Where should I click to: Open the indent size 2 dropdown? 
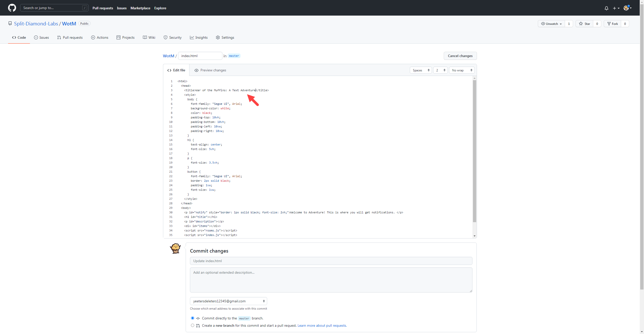point(440,70)
